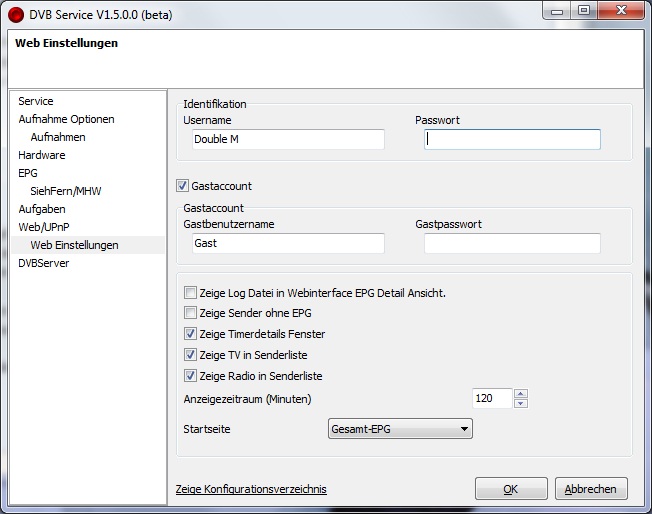Enable Zeige Sender ohne EPG

click(190, 314)
